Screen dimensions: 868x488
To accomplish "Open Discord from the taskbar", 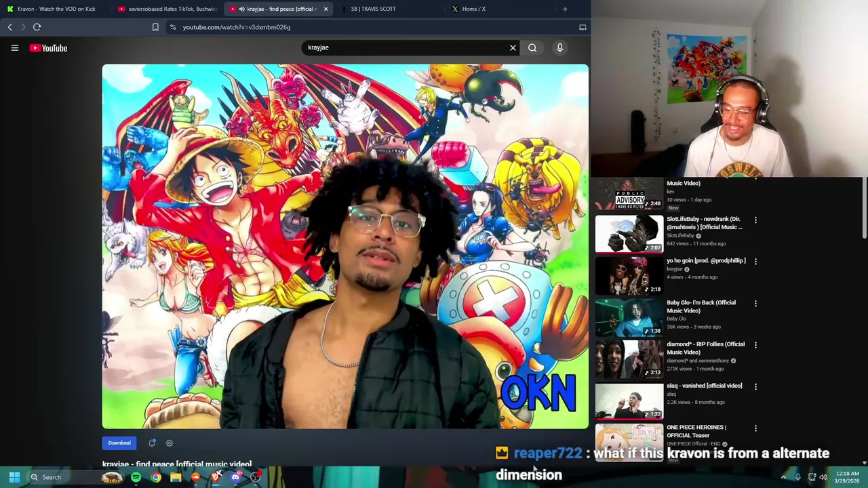I will click(235, 477).
